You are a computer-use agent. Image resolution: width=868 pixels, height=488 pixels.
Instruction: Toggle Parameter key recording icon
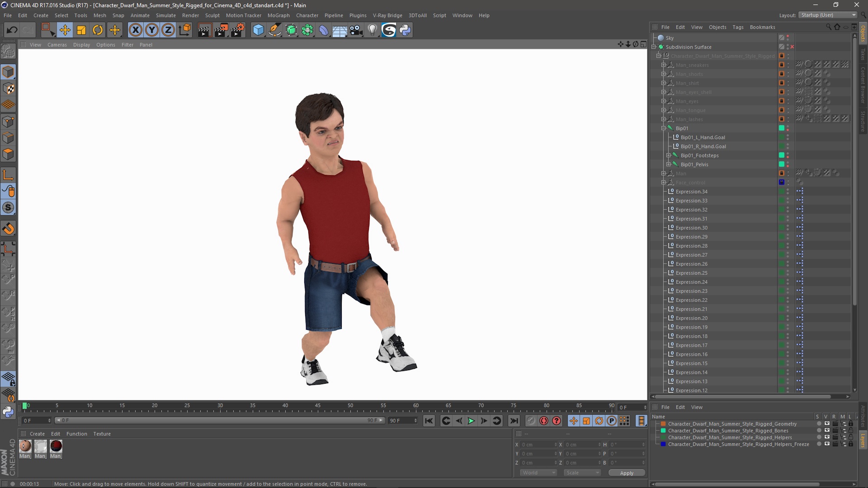click(611, 421)
